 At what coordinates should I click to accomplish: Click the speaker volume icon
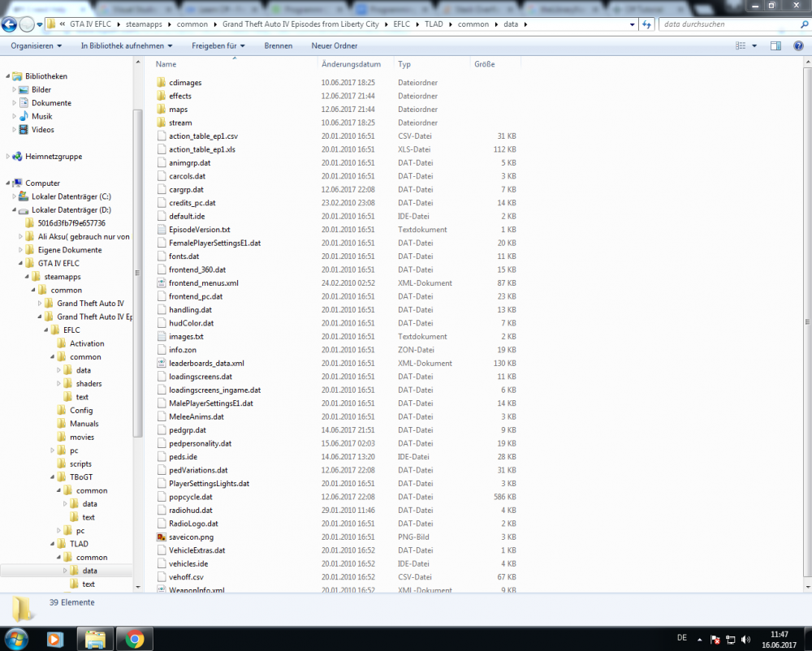tap(744, 639)
